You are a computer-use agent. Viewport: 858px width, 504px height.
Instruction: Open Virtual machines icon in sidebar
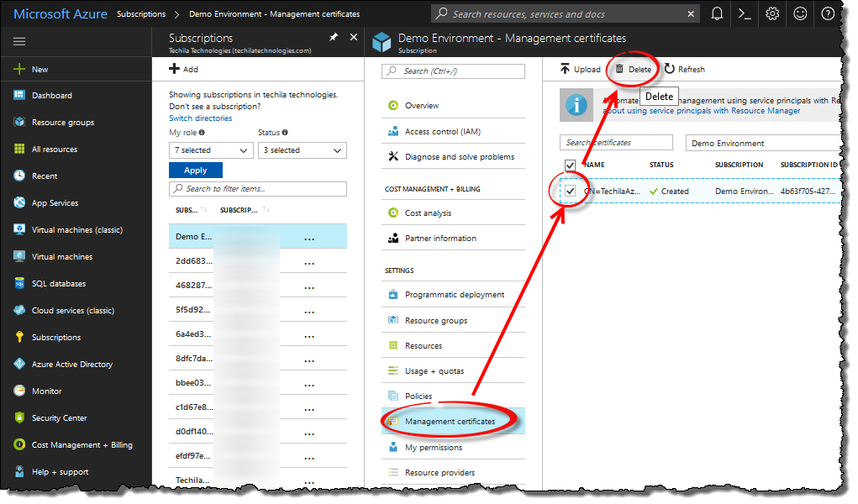click(x=19, y=256)
